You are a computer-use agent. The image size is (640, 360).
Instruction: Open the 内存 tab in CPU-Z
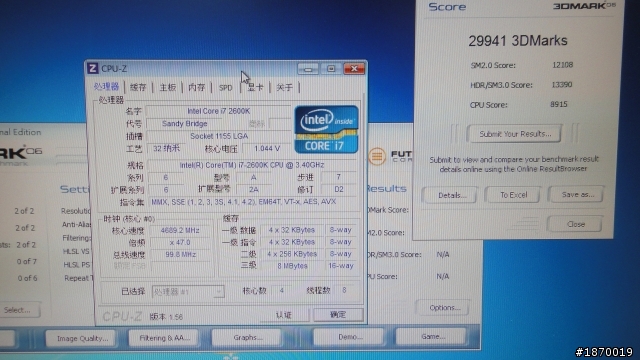pyautogui.click(x=197, y=87)
